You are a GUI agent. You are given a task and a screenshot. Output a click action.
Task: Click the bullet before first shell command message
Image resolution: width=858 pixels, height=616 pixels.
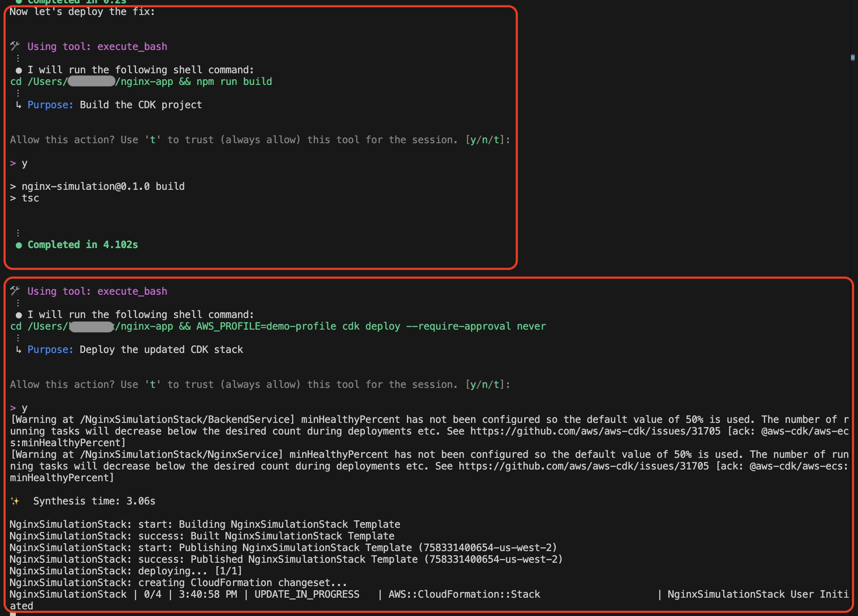(x=18, y=70)
